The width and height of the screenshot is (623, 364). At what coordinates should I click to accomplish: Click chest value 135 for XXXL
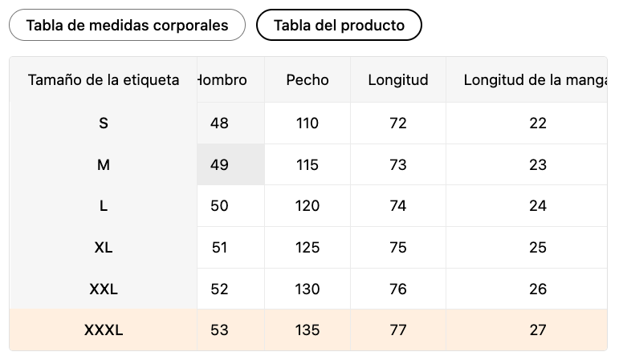coord(307,330)
